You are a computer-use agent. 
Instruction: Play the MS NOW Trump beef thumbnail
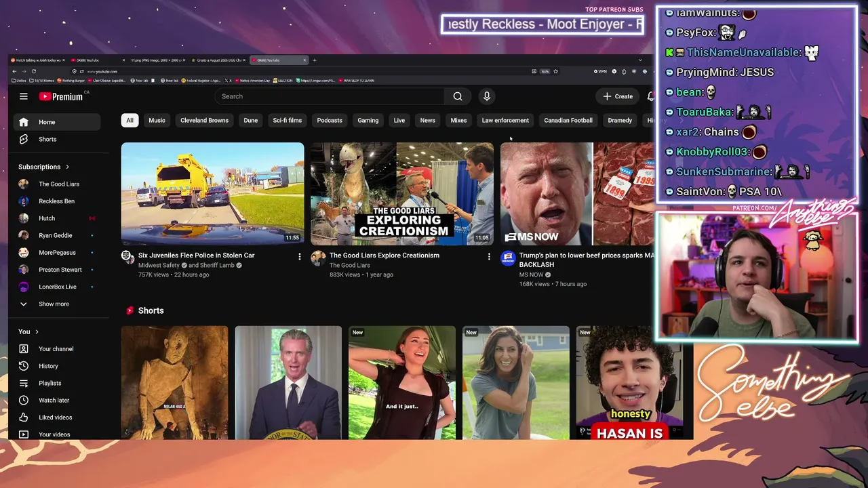point(577,193)
